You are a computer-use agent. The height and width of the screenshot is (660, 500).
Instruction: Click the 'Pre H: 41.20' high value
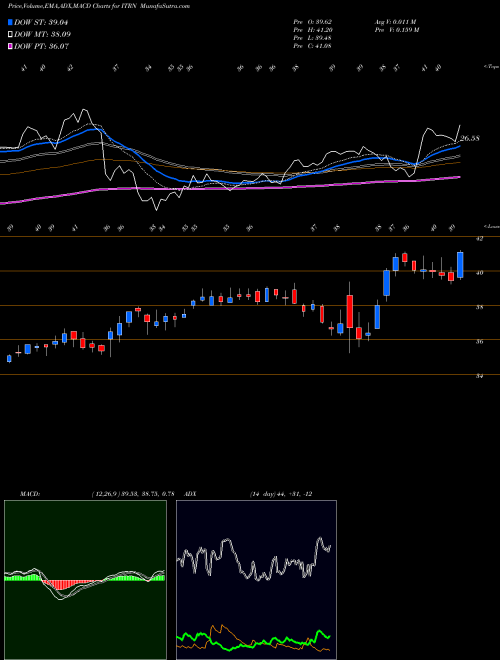click(x=313, y=30)
